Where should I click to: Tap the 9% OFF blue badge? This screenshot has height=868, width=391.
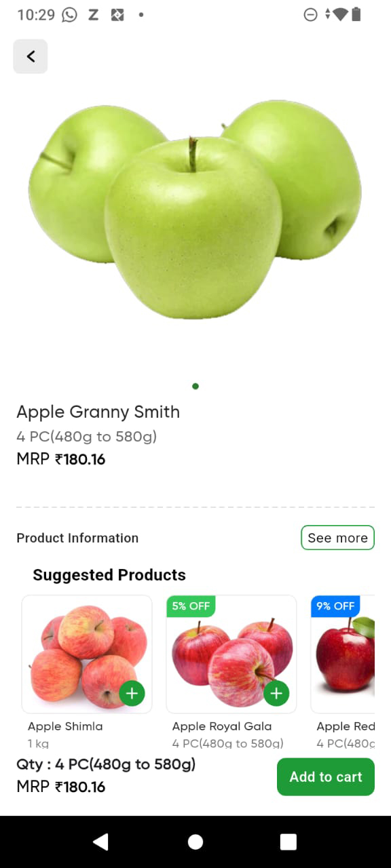pos(335,606)
